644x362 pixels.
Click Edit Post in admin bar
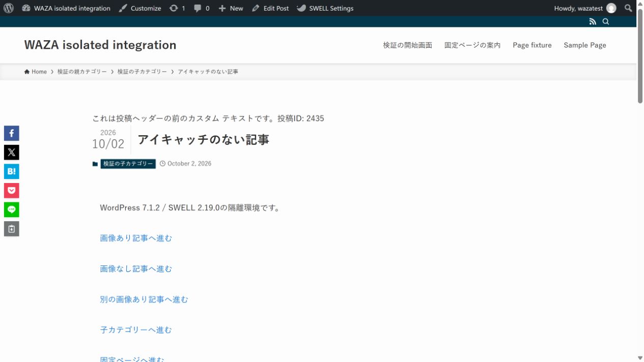270,8
